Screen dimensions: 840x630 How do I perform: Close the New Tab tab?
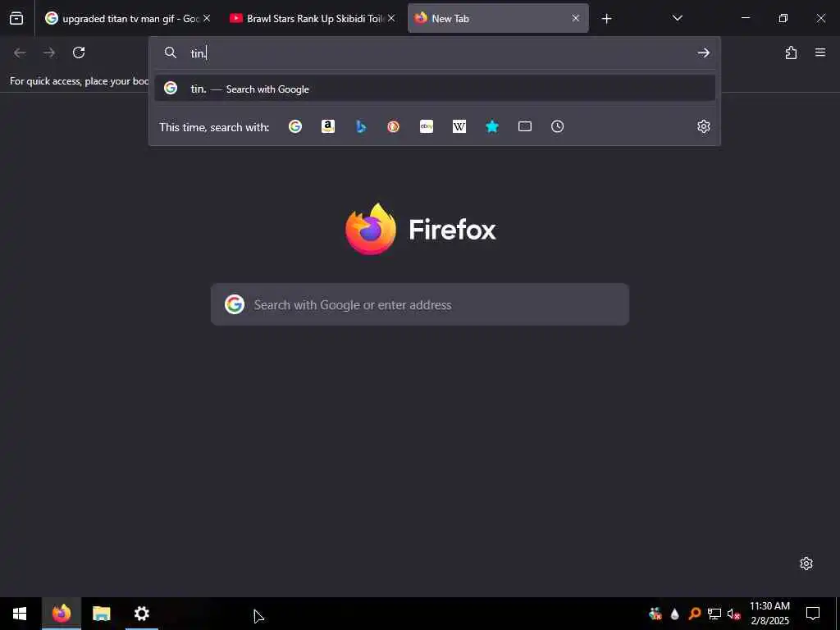(x=575, y=18)
